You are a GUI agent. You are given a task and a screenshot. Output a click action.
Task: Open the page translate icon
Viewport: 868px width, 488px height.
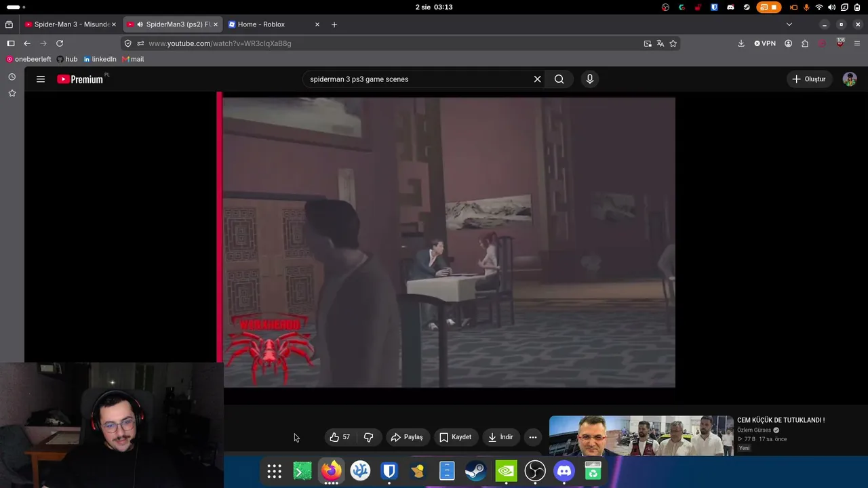pos(660,43)
